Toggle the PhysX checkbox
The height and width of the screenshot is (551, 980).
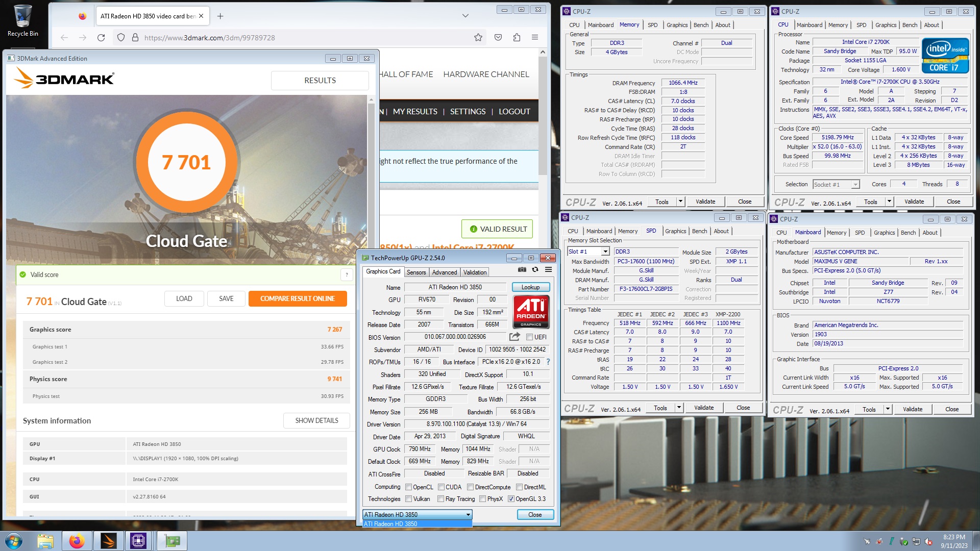482,499
